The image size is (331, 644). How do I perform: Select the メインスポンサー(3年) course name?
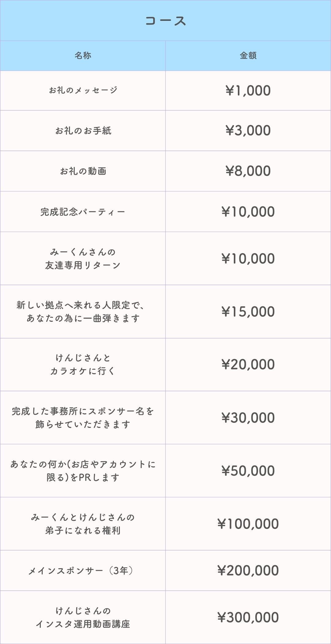(83, 571)
